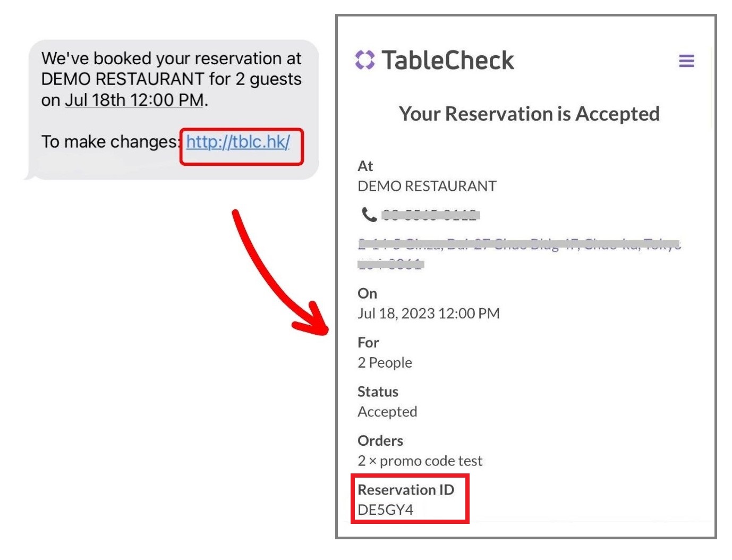Click the 'Status' section label

tap(378, 392)
